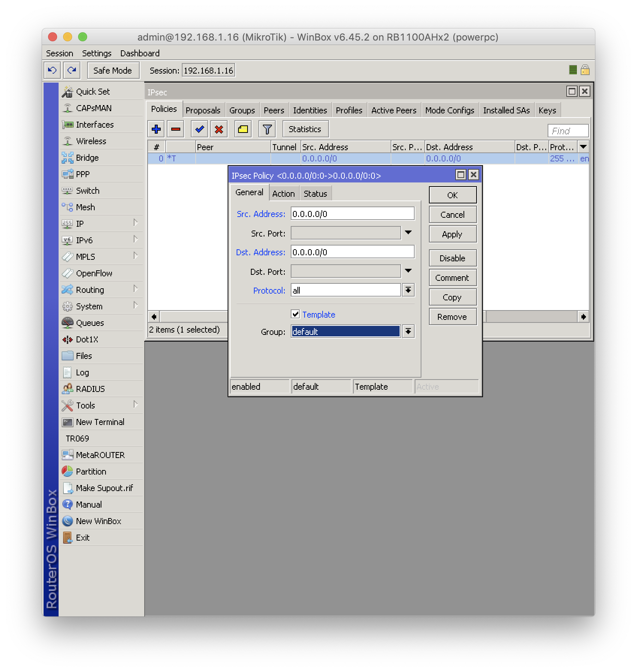The height and width of the screenshot is (672, 637).
Task: Switch to the Action tab in dialog
Action: pos(283,194)
